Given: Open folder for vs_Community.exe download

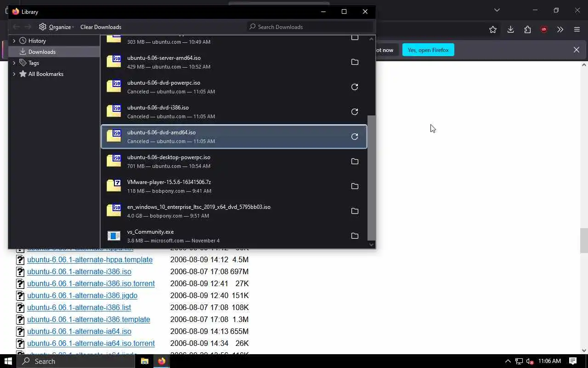Looking at the screenshot, I should [x=355, y=236].
